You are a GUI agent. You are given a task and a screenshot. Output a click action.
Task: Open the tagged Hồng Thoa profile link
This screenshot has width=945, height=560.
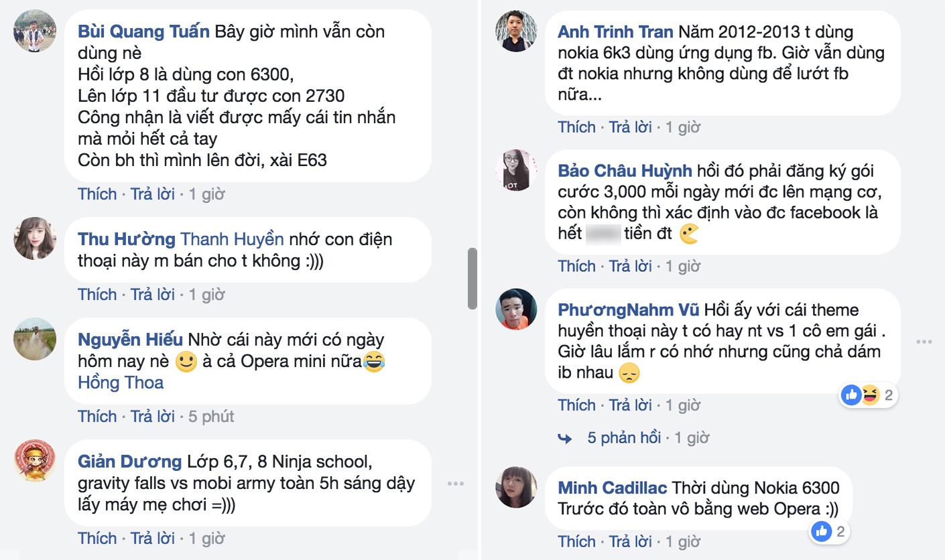[121, 382]
